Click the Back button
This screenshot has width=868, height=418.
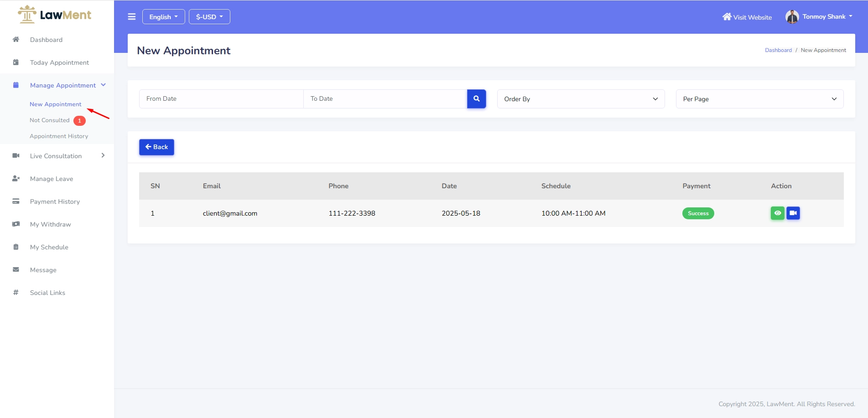pyautogui.click(x=156, y=147)
